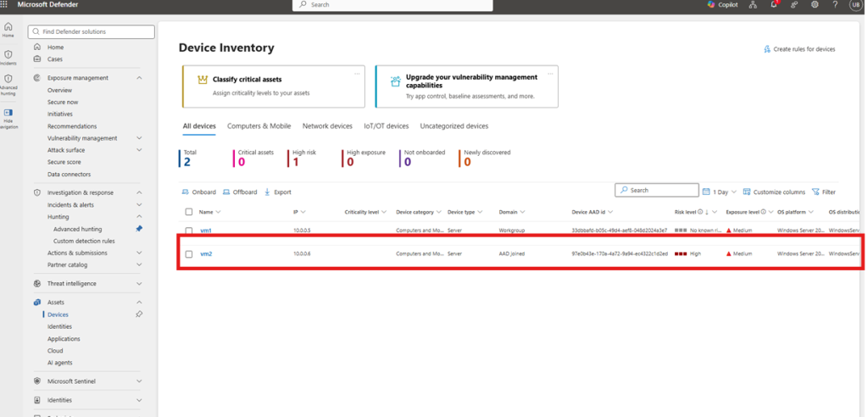Open Identities under Assets
Image resolution: width=868 pixels, height=417 pixels.
pyautogui.click(x=60, y=326)
